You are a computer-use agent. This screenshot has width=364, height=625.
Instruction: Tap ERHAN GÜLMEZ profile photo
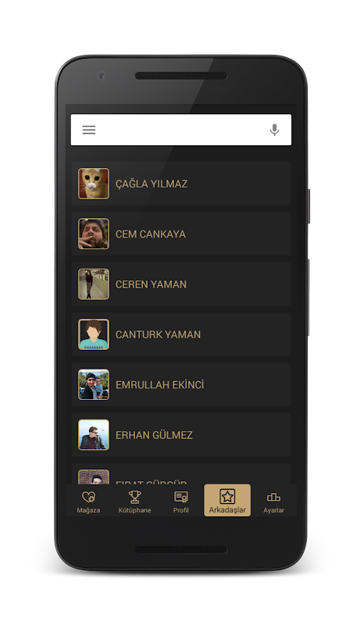(94, 435)
